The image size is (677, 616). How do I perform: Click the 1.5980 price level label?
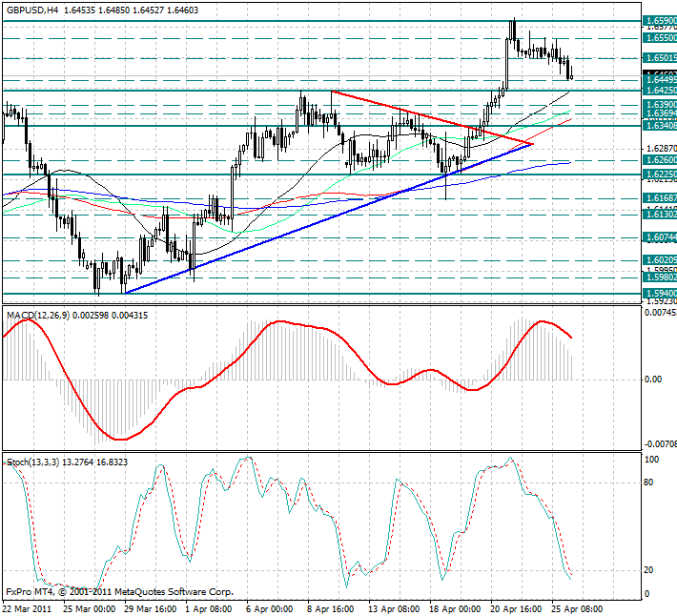click(660, 277)
